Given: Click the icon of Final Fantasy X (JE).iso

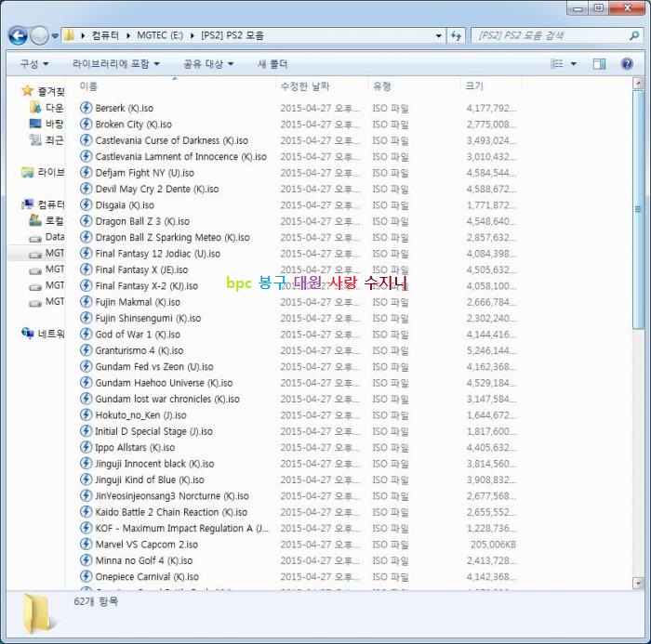Looking at the screenshot, I should pos(86,269).
